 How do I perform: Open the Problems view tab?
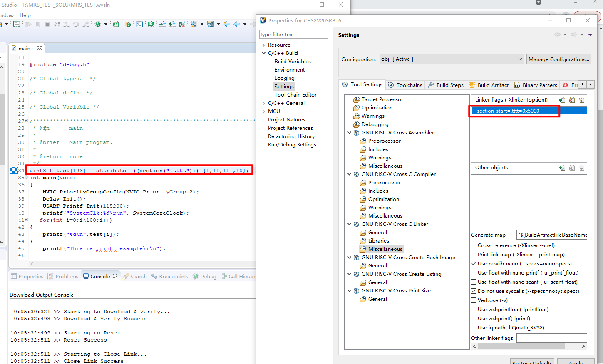click(63, 276)
